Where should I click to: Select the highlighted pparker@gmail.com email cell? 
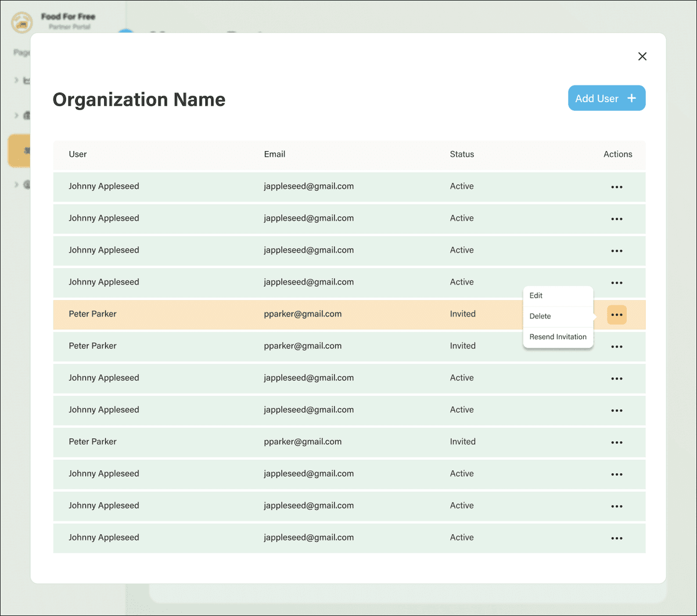pos(302,314)
